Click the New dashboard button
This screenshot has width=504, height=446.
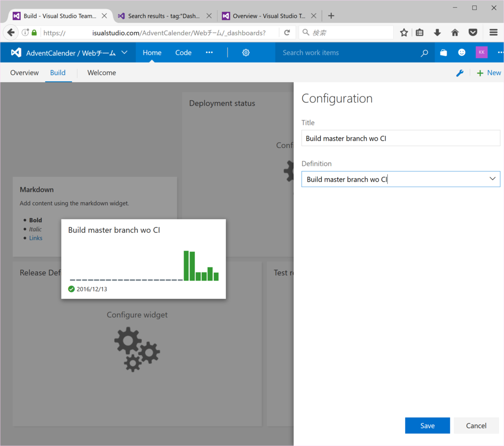(489, 73)
